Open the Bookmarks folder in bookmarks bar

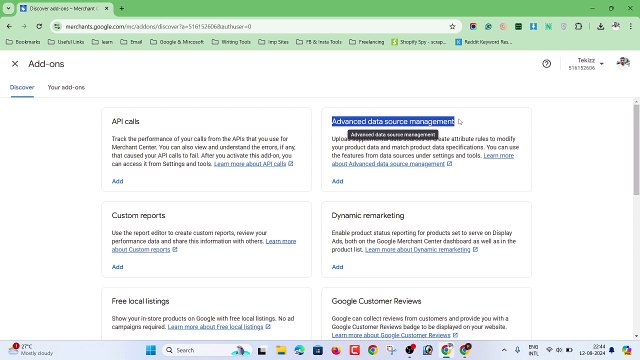pos(23,42)
